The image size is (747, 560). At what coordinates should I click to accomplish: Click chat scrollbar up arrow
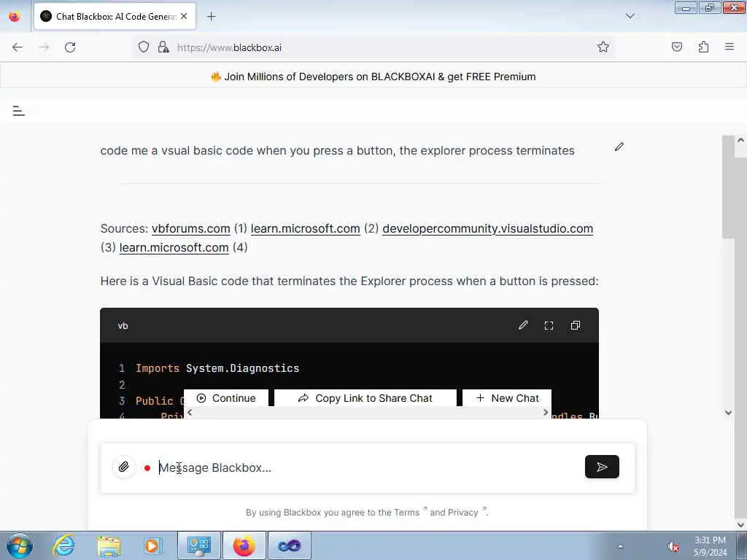[x=740, y=141]
